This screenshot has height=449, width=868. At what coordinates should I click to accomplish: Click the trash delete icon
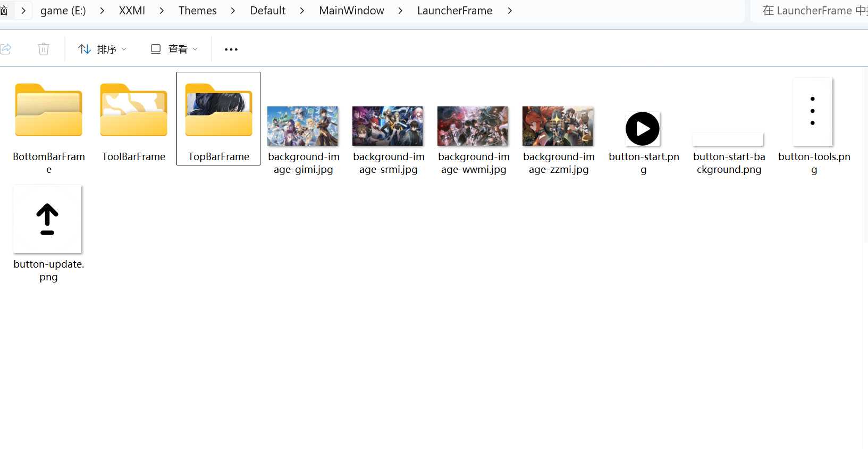tap(44, 49)
